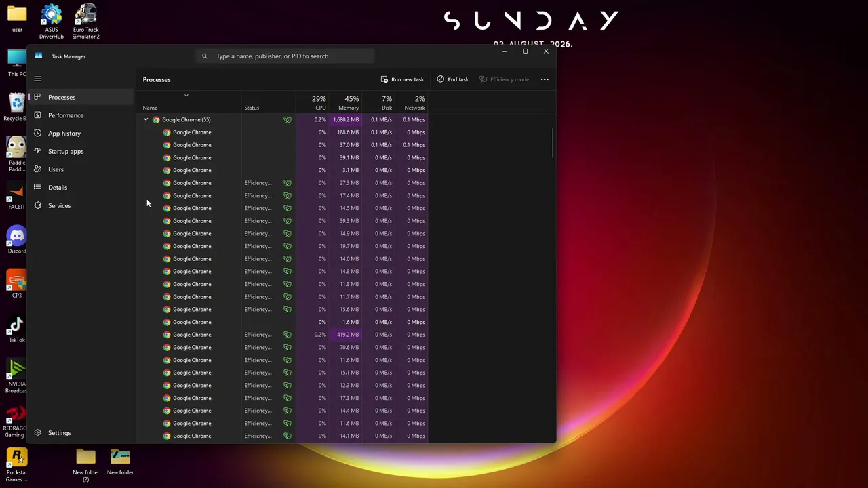
Task: Open Task Manager Settings
Action: (x=81, y=433)
